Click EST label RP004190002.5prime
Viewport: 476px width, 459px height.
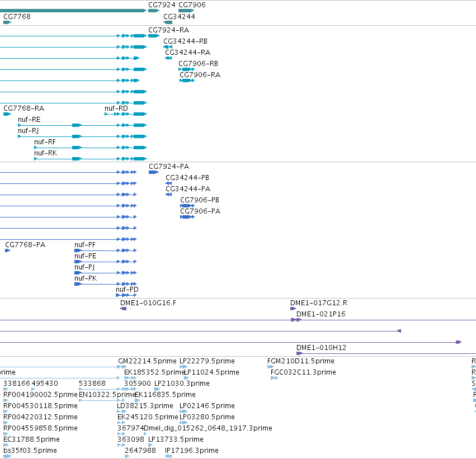click(40, 395)
